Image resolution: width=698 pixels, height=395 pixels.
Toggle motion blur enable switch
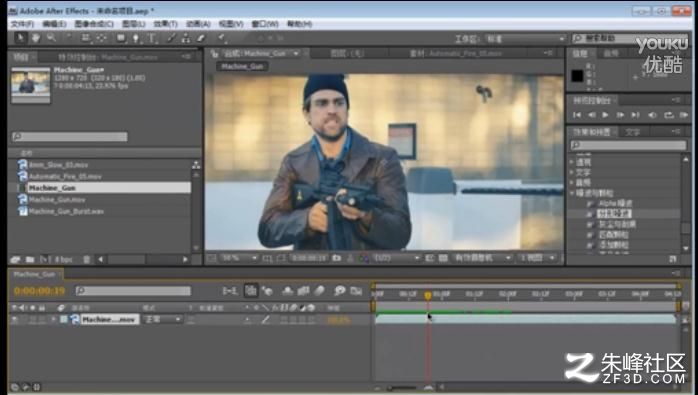(x=320, y=291)
